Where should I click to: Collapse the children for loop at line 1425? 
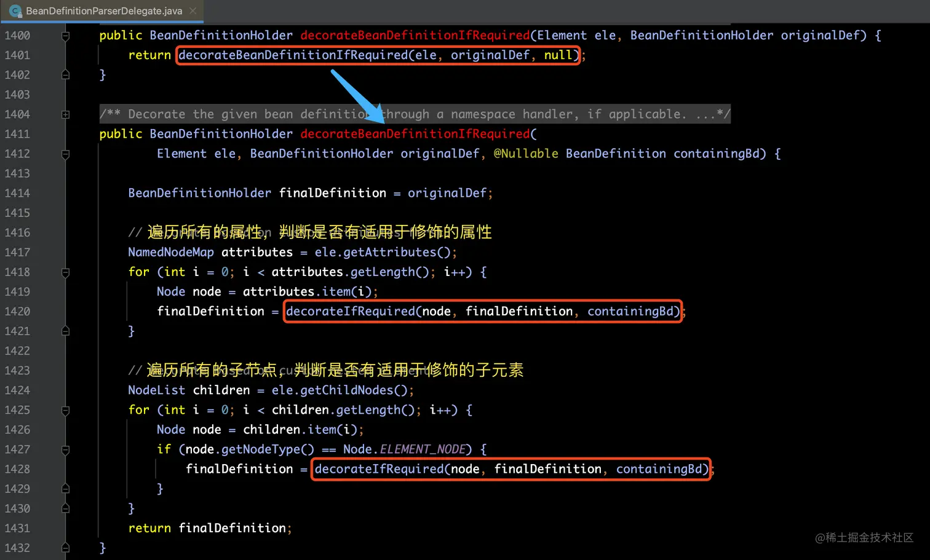(65, 410)
